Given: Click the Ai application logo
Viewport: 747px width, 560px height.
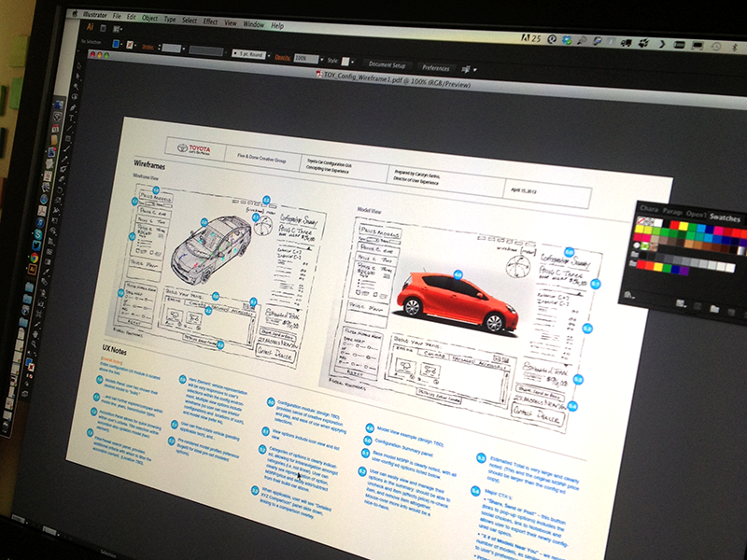Looking at the screenshot, I should click(x=90, y=27).
